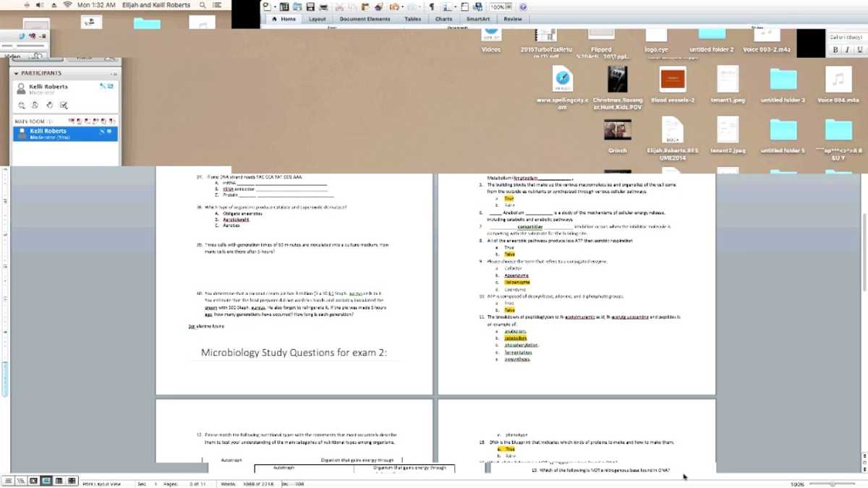Click the Save icon in Word toolbar
This screenshot has width=868, height=488.
click(x=310, y=7)
